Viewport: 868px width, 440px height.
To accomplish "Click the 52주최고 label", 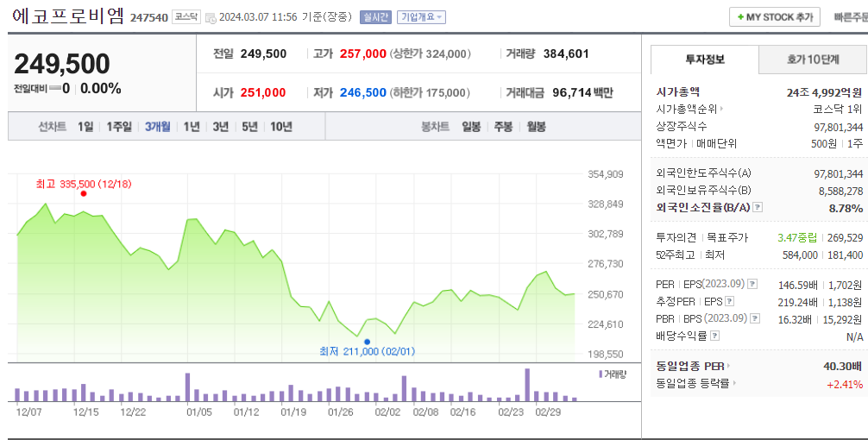I will pos(676,255).
